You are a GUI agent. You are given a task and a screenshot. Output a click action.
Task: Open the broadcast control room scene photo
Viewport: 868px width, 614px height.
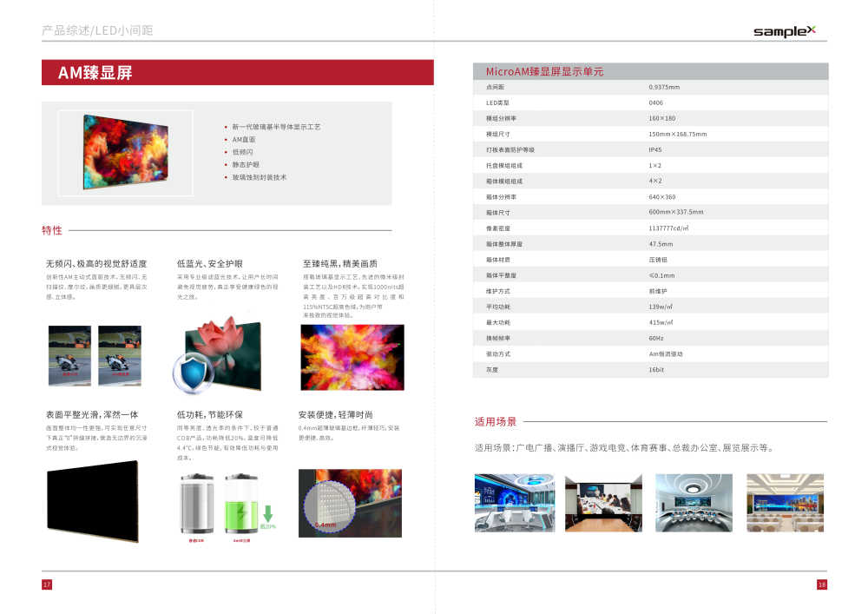(x=514, y=503)
